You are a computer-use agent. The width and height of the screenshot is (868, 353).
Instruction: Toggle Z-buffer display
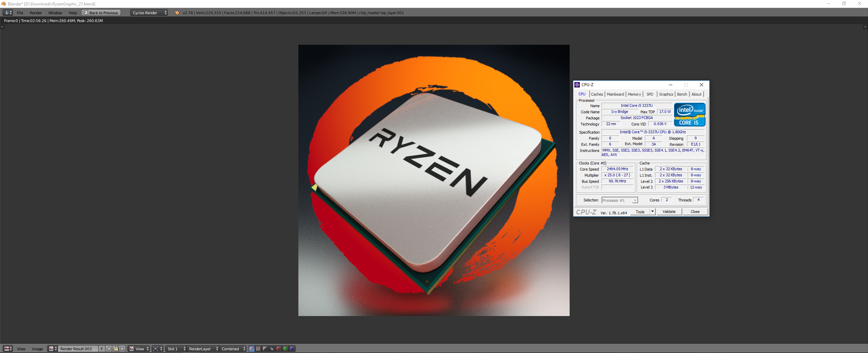[272, 349]
